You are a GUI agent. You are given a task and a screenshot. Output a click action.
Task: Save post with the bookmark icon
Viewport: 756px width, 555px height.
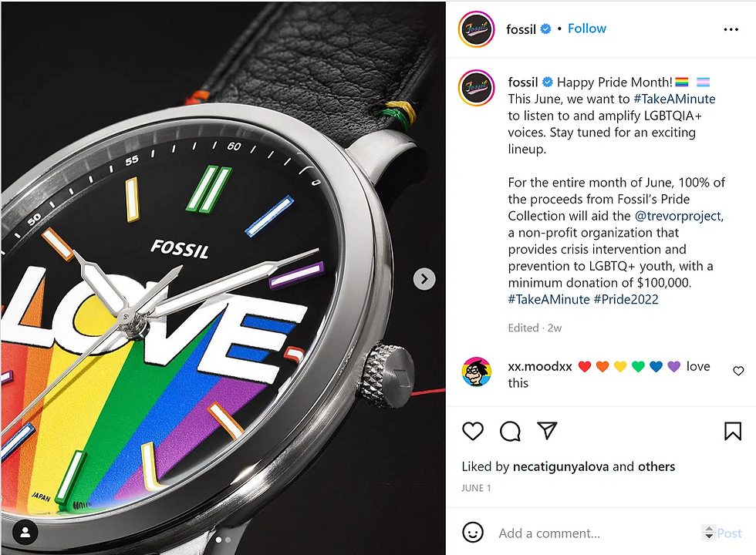[x=733, y=431]
